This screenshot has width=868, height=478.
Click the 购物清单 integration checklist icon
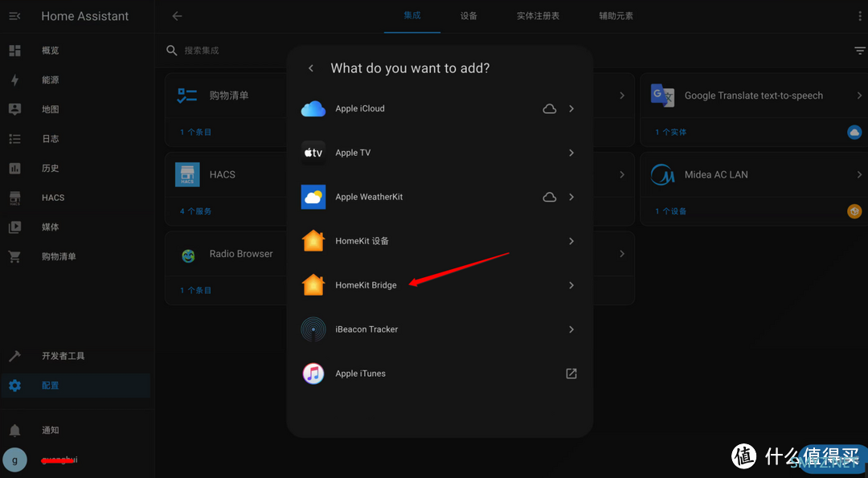(x=187, y=95)
